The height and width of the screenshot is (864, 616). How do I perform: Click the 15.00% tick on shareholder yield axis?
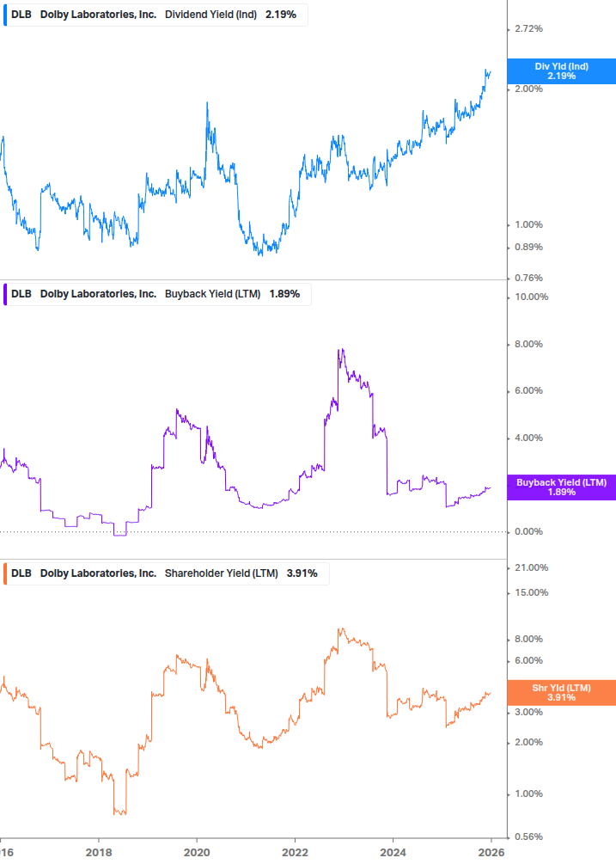click(x=531, y=593)
